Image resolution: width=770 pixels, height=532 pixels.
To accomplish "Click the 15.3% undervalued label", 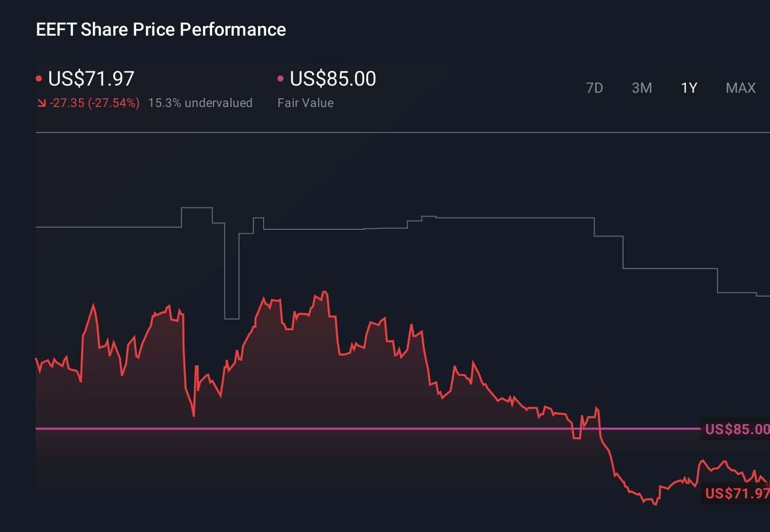I will (200, 102).
